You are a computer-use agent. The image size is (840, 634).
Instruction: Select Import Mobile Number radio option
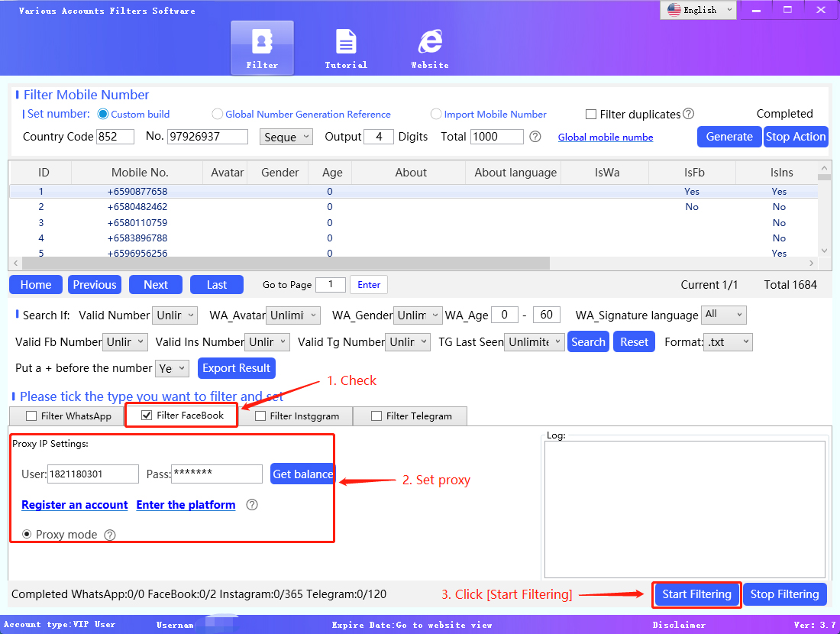click(436, 114)
